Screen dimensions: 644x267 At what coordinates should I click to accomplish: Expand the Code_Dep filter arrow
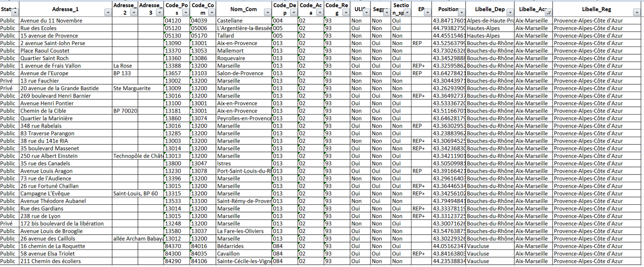click(293, 13)
